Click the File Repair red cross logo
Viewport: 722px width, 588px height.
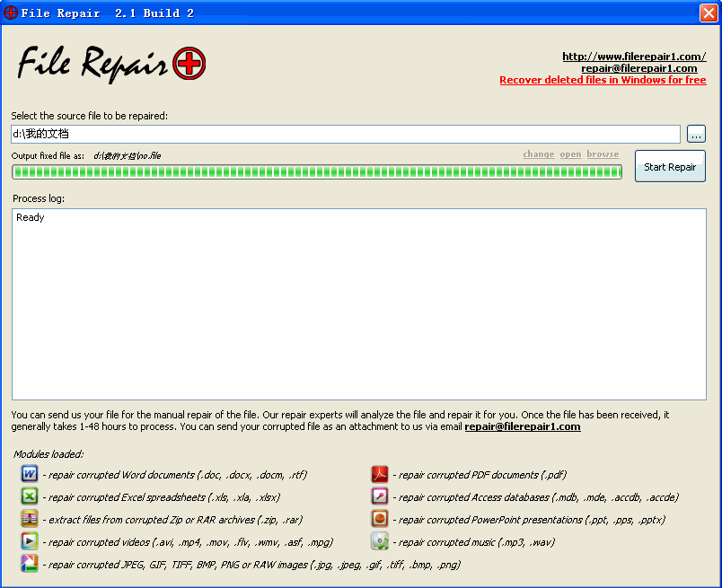(189, 63)
